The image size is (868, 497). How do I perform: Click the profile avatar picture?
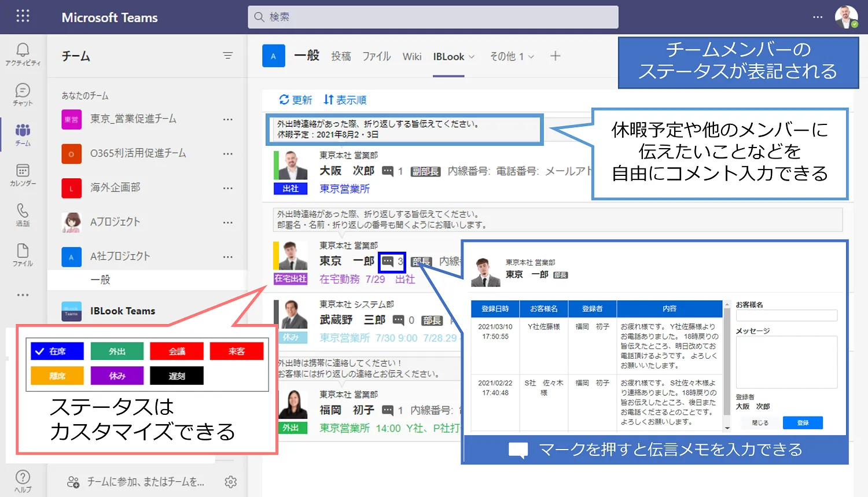tap(846, 17)
